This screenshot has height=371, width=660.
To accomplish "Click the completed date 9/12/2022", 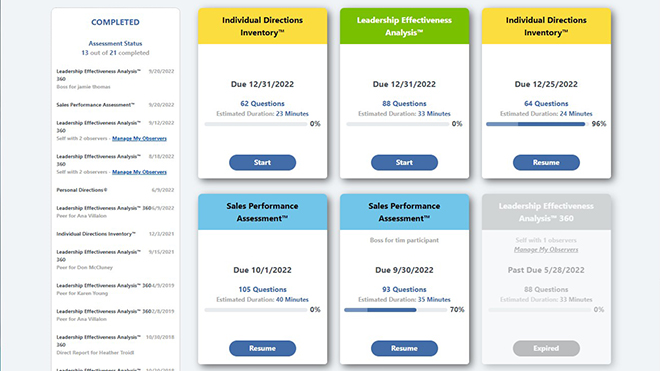I will pyautogui.click(x=161, y=123).
